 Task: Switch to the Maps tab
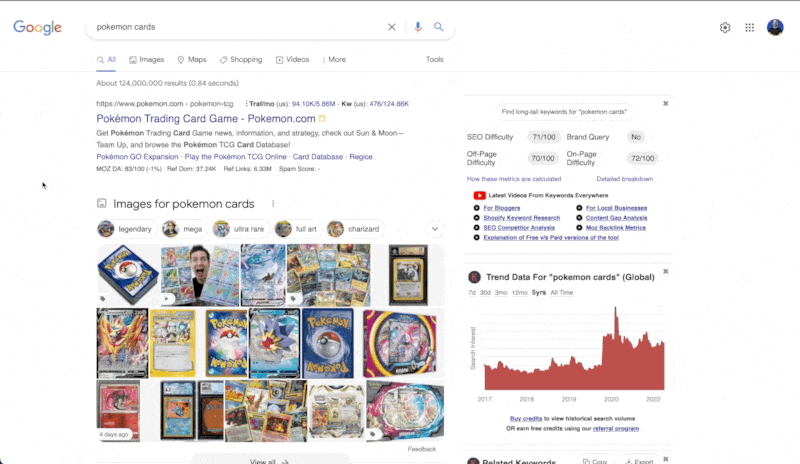point(192,60)
